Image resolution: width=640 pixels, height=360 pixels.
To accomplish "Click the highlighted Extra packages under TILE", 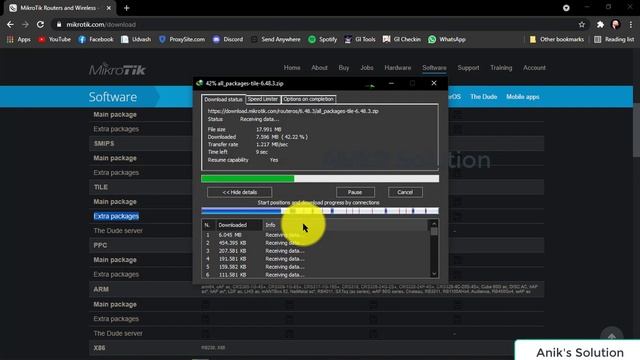I will (116, 216).
